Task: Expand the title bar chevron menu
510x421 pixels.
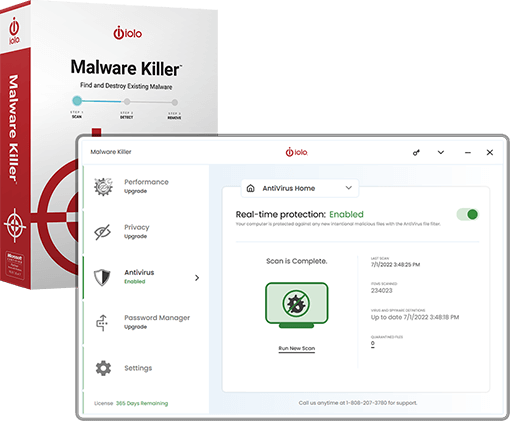Action: [441, 152]
